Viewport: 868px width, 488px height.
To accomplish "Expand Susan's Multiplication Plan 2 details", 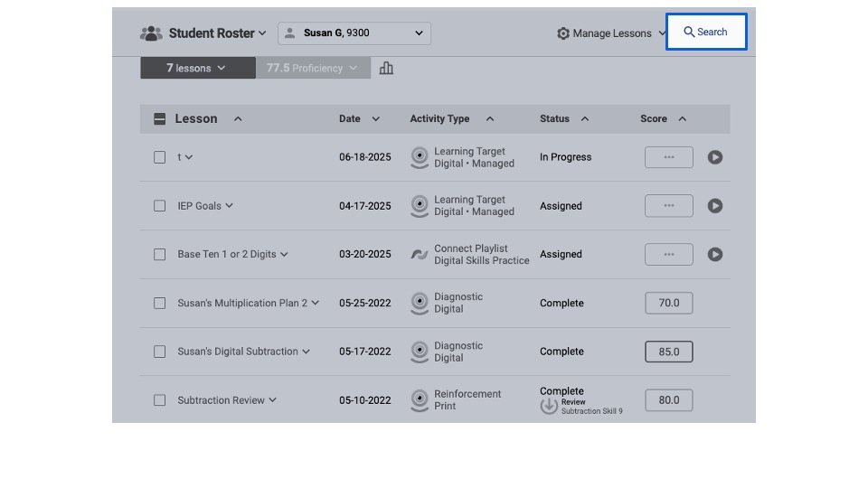I will pos(315,303).
